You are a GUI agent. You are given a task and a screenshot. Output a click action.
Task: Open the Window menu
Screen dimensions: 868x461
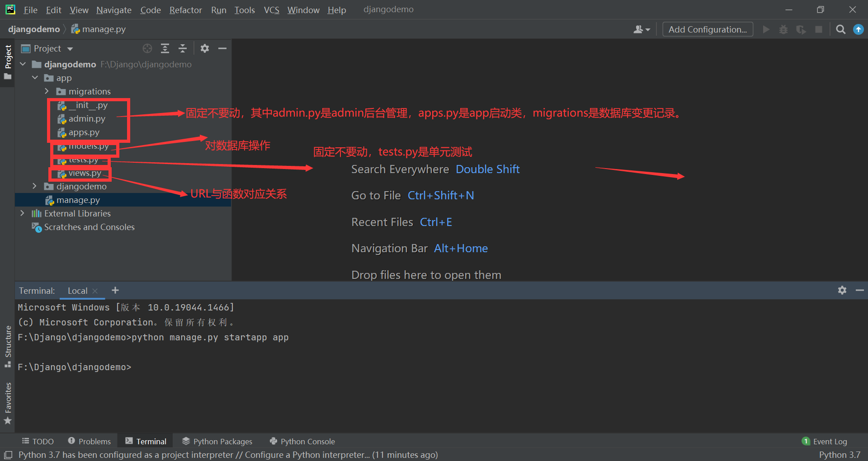pos(303,10)
